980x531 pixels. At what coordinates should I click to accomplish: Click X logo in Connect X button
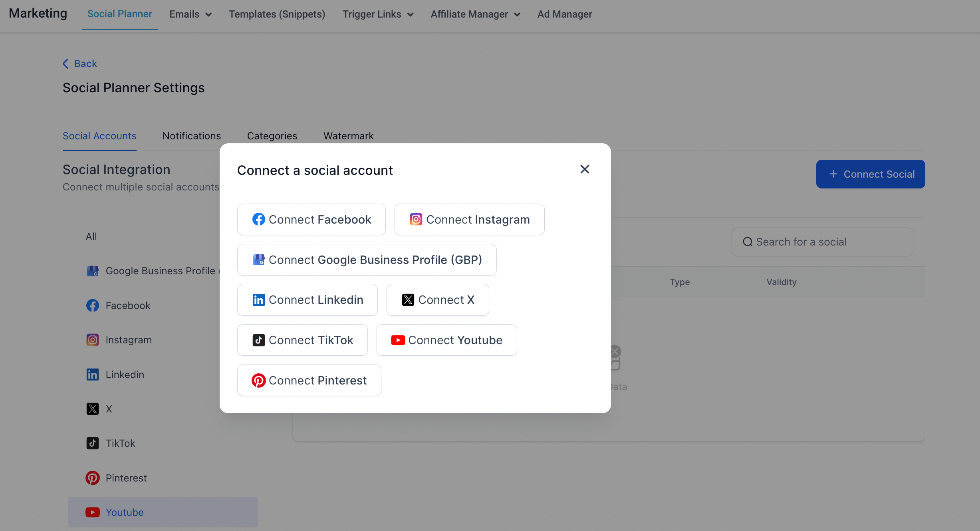tap(408, 300)
